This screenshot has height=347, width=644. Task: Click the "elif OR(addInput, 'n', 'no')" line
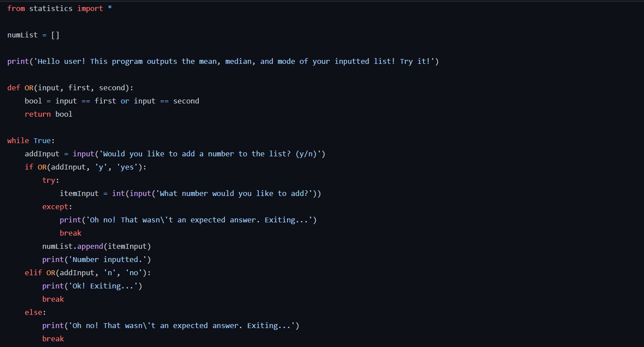coord(88,273)
